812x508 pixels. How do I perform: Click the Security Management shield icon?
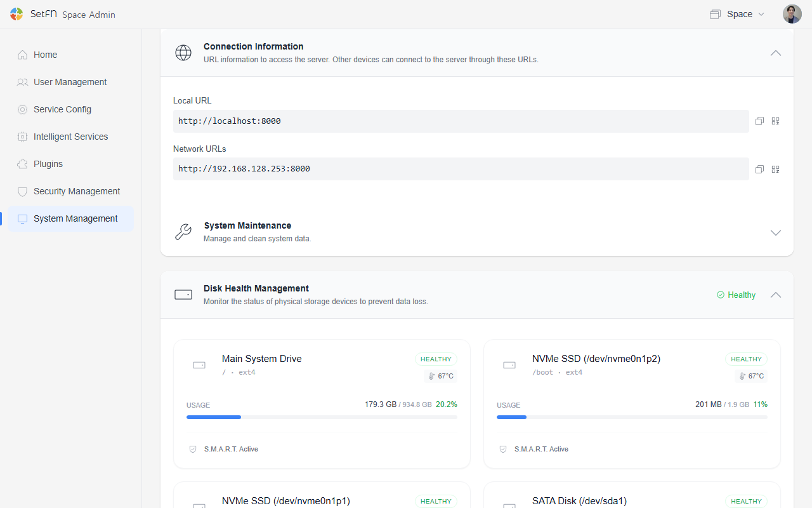tap(23, 191)
